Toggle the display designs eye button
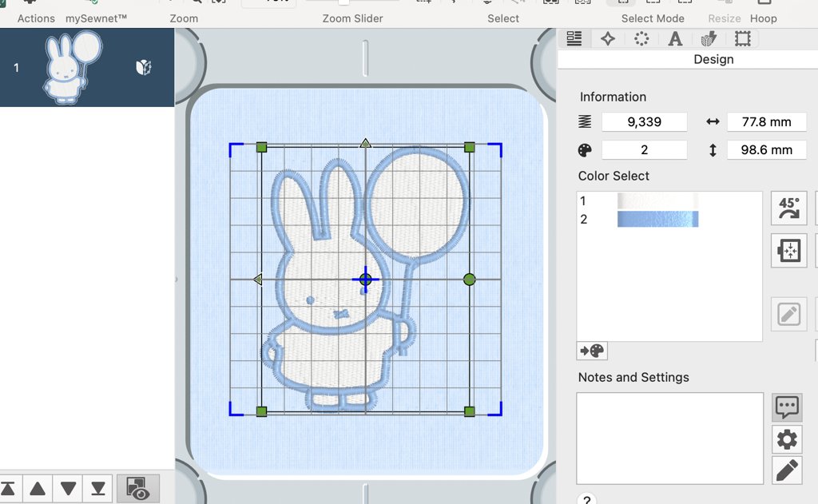The width and height of the screenshot is (818, 504). (137, 489)
